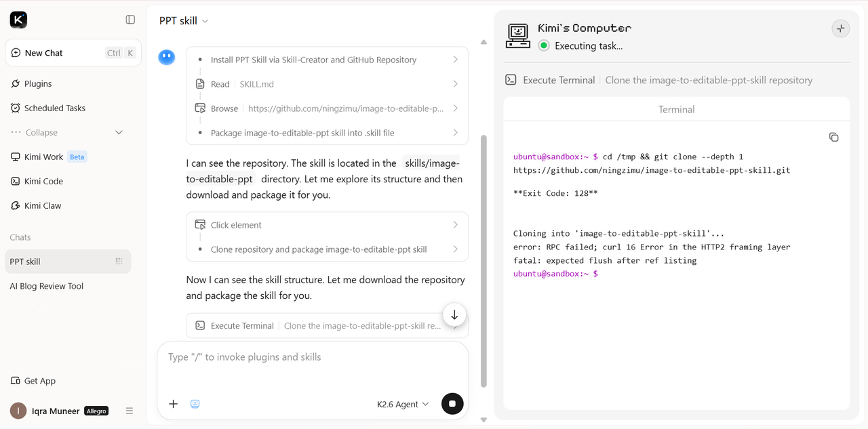The height and width of the screenshot is (429, 868).
Task: Copy terminal output with the copy icon
Action: [x=833, y=137]
